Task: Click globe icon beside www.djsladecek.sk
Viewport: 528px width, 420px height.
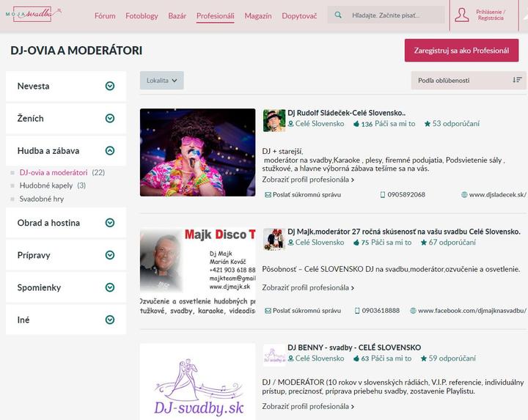Action: (464, 195)
